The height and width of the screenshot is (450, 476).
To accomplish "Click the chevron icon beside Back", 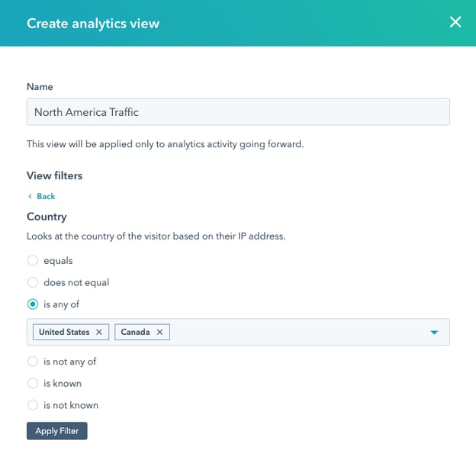I will point(30,197).
